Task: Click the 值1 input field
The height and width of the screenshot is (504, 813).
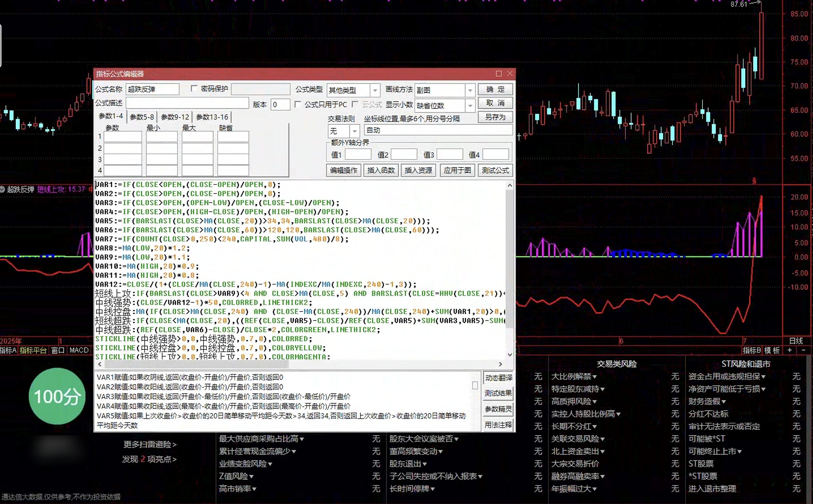Action: pos(358,155)
